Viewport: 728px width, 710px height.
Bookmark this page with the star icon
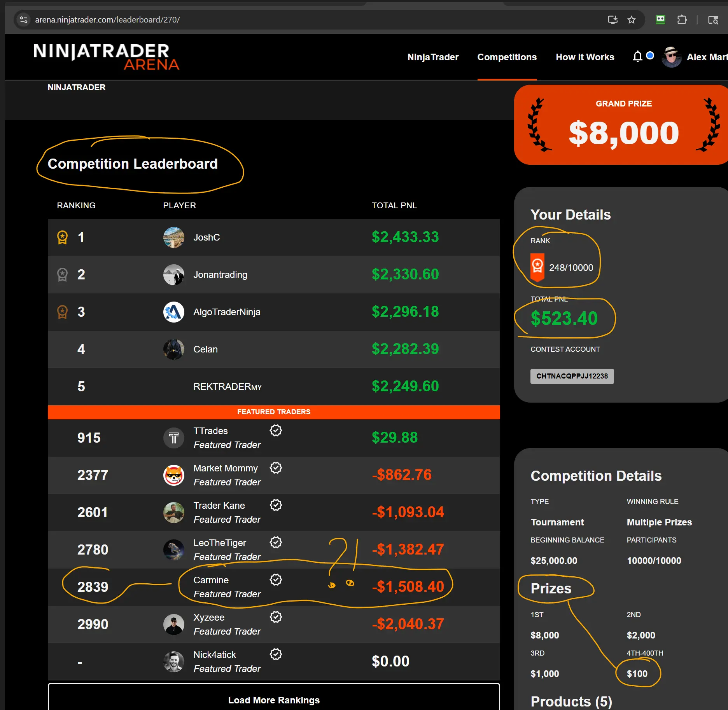click(632, 20)
